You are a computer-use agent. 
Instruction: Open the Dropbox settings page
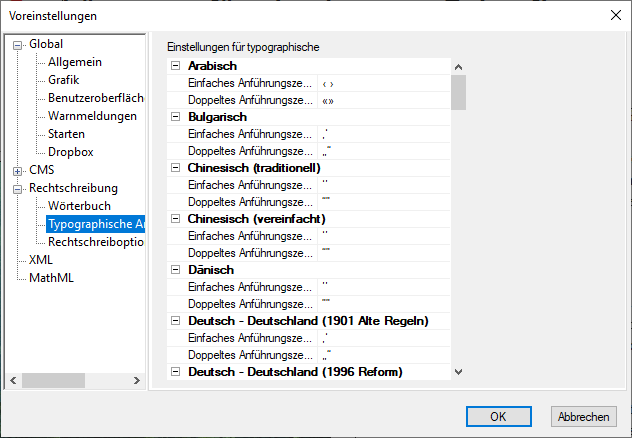70,152
